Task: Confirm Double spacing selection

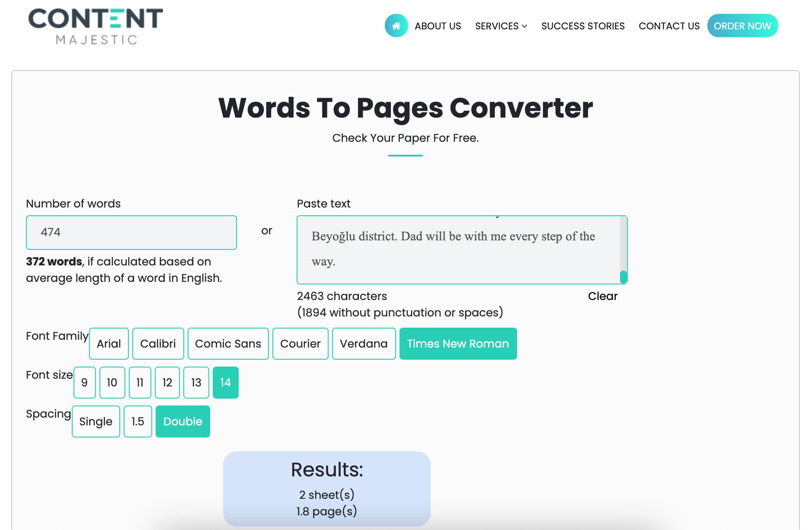Action: [182, 421]
